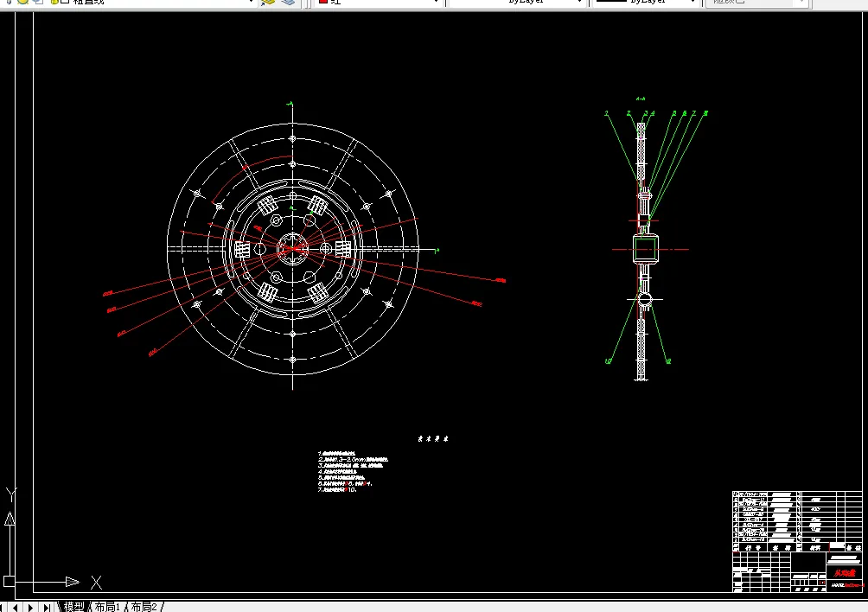Jump to the last layout tab with the arrow

[x=47, y=607]
